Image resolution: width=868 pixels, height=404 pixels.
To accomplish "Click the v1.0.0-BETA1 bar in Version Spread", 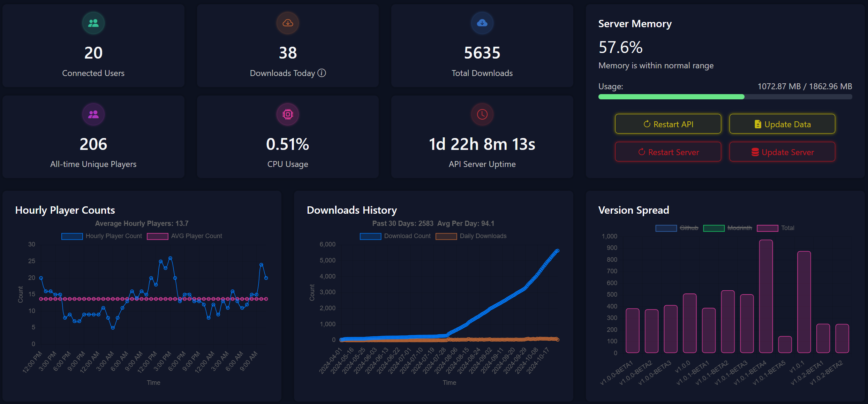I will tap(633, 330).
